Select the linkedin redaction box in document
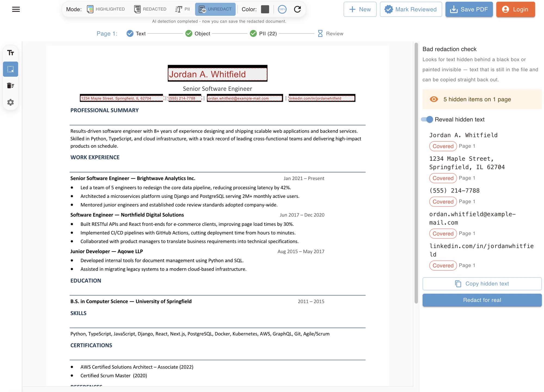The width and height of the screenshot is (544, 392). click(322, 98)
